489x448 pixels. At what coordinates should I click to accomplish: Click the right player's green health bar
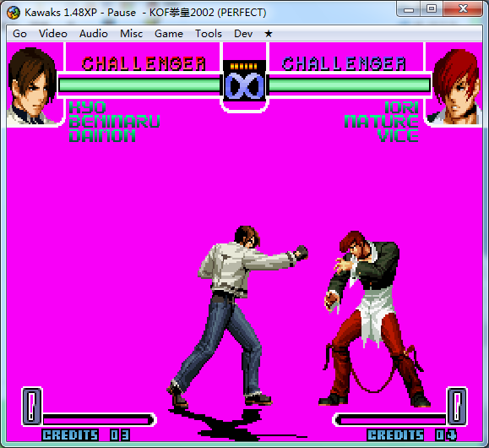click(x=350, y=85)
